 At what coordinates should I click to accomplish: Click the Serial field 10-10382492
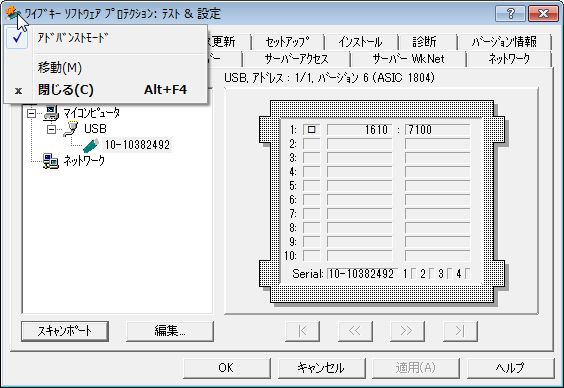click(362, 274)
